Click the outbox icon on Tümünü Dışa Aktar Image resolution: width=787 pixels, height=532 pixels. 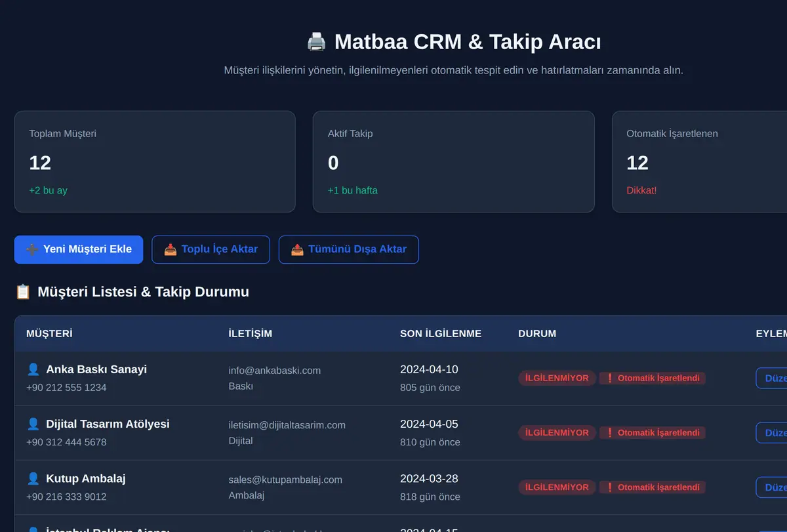tap(297, 249)
